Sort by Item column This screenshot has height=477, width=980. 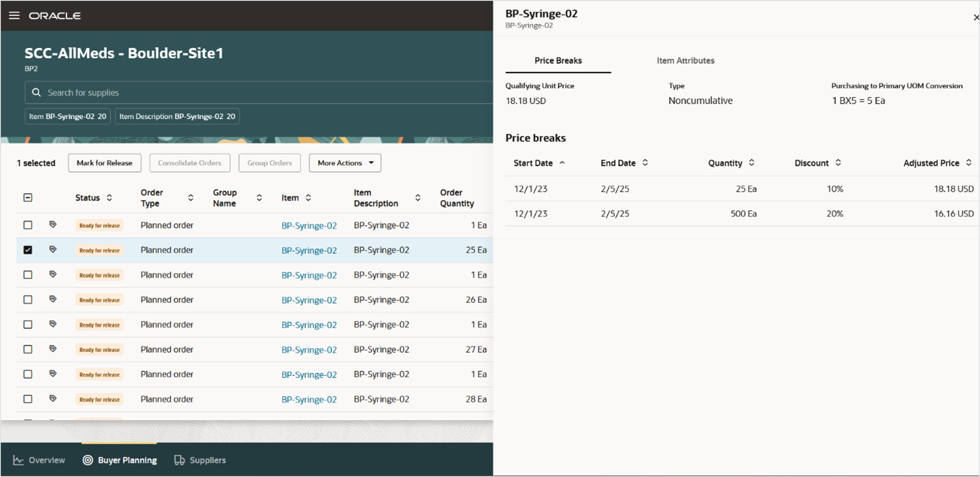pyautogui.click(x=308, y=198)
